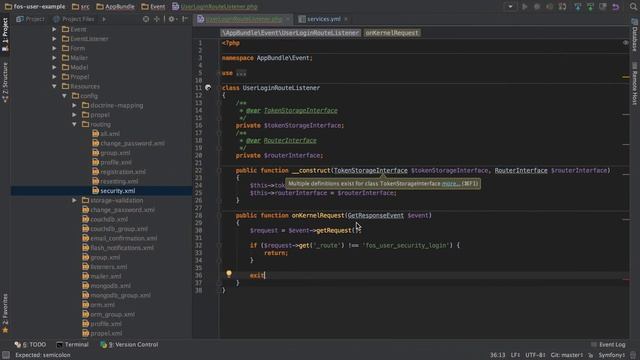
Task: Open the Structure side tool window
Action: [5, 82]
